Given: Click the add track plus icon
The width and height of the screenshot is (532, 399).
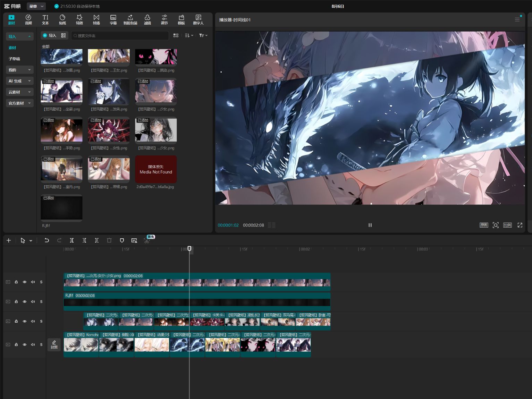Looking at the screenshot, I should 9,240.
